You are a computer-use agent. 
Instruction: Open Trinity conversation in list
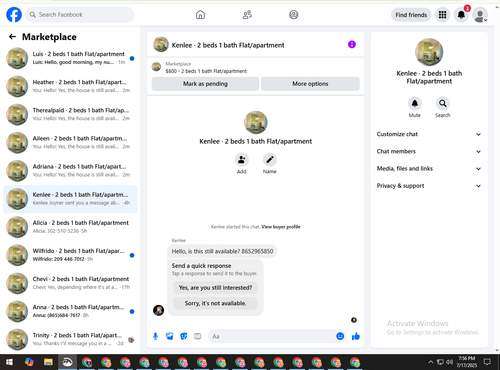[x=70, y=339]
